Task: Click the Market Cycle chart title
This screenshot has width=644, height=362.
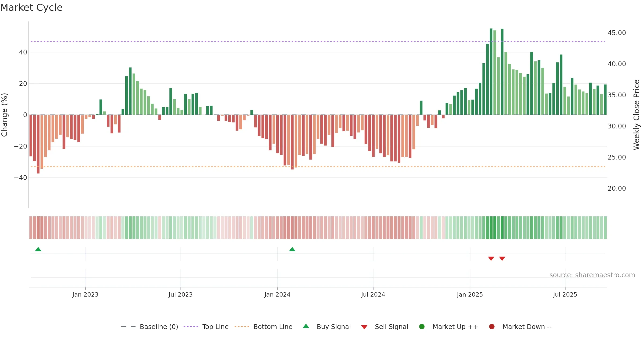Action: coord(31,8)
